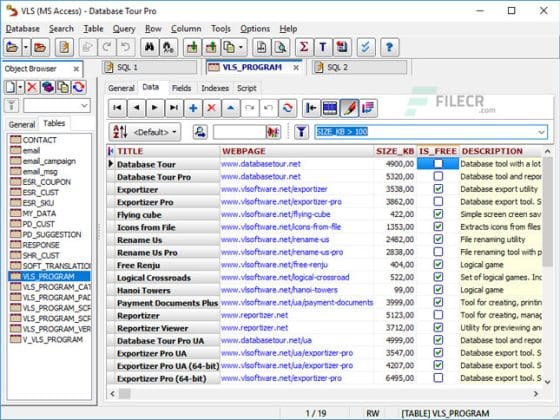Expand the Open database dropdown arrow
Viewport: 560px width, 420px height.
click(26, 47)
